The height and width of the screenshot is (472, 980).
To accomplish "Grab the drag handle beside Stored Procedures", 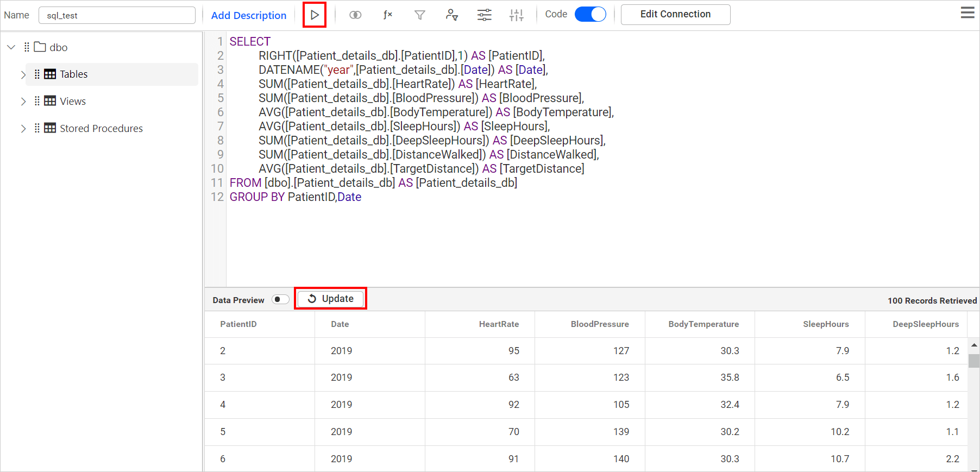I will (37, 128).
